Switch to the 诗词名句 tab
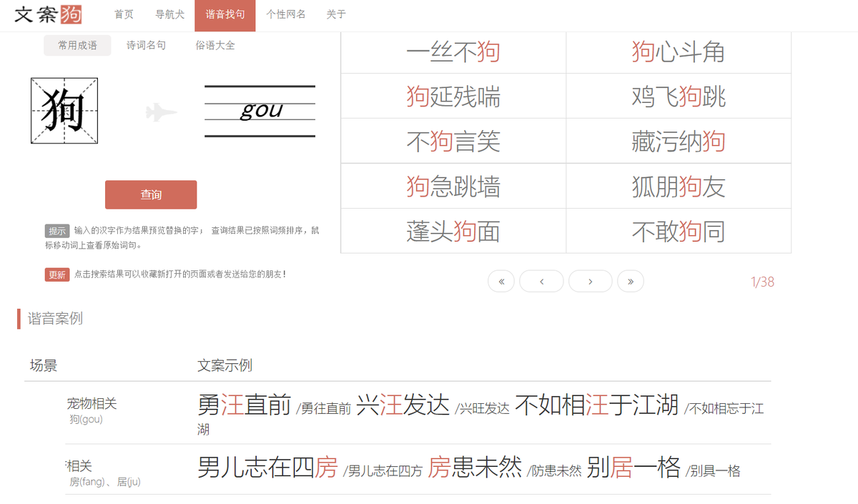Viewport: 858px width, 504px height. 146,44
